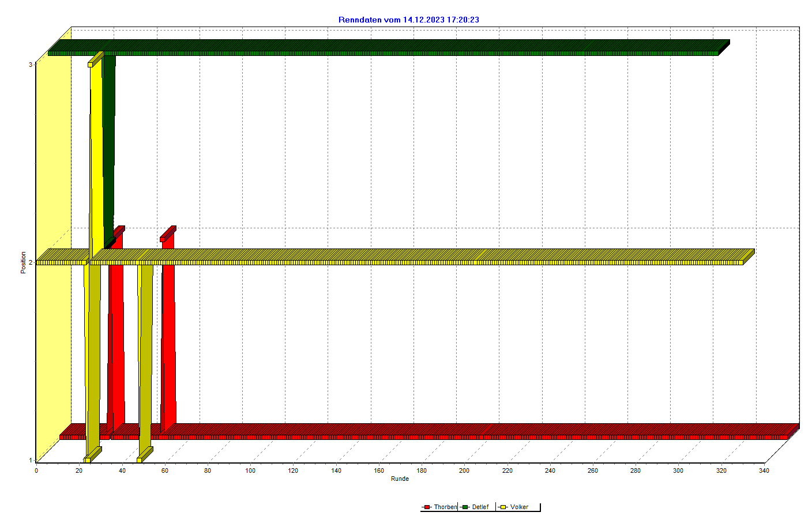
Task: Click x-axis label 60
Action: coord(164,470)
